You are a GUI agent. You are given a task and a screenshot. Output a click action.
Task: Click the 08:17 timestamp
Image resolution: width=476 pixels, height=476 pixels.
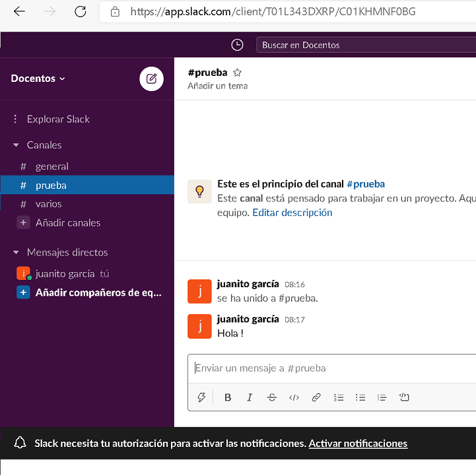coord(294,320)
